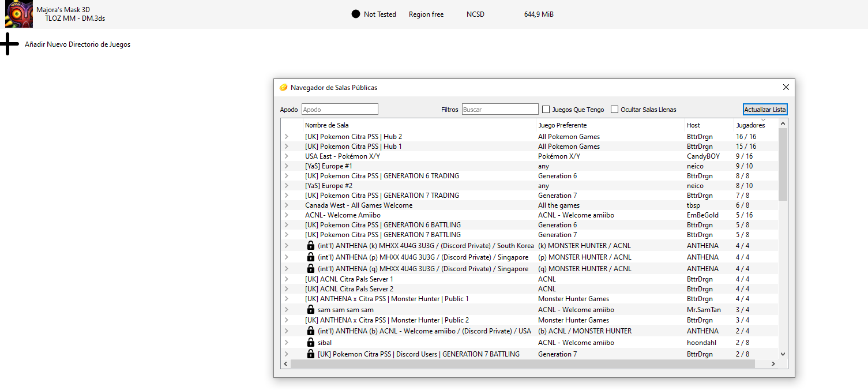This screenshot has height=390, width=868.
Task: Click the Navegador de Salas Públicas title icon
Action: click(x=283, y=88)
